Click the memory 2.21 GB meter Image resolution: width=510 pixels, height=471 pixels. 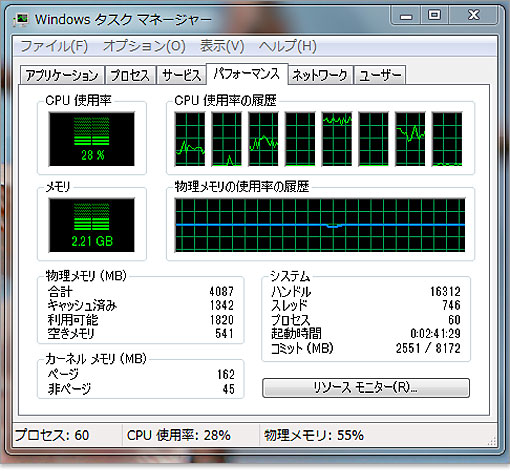pyautogui.click(x=92, y=225)
